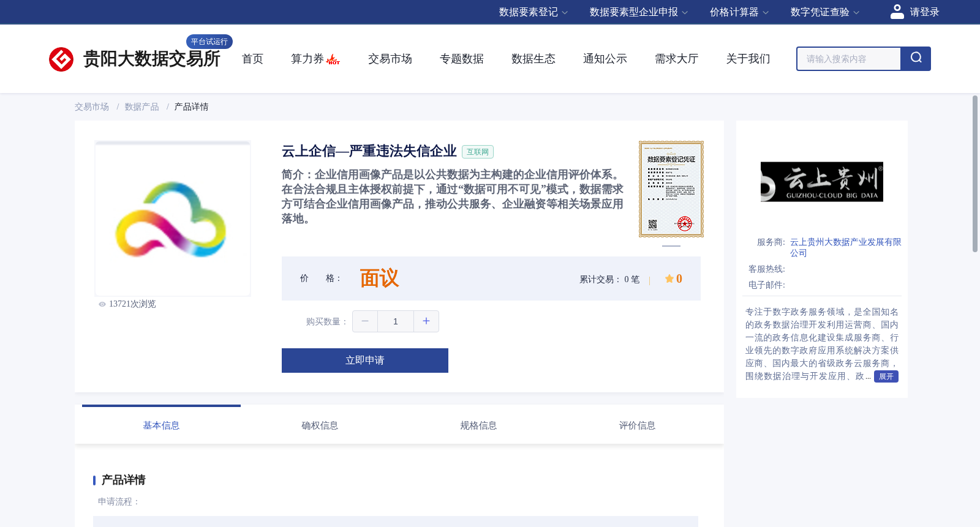The width and height of the screenshot is (980, 527).
Task: Open the 价格计算器 dropdown menu
Action: pyautogui.click(x=739, y=12)
